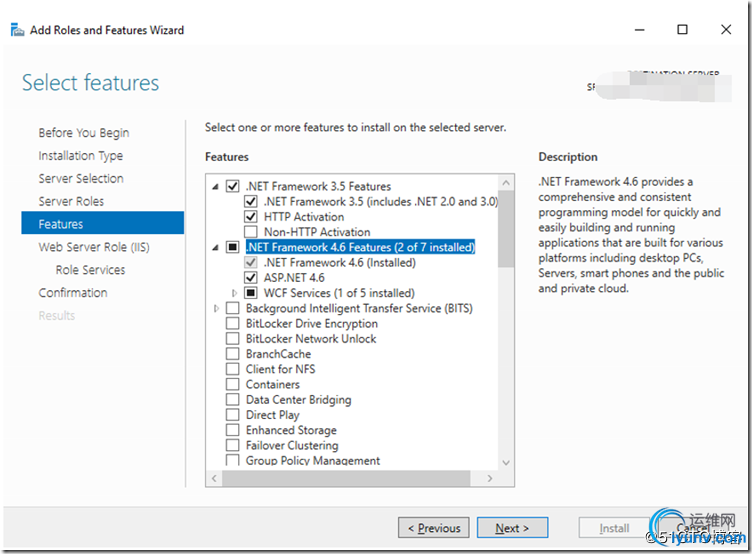Click horizontal scroll right arrow

click(x=490, y=478)
